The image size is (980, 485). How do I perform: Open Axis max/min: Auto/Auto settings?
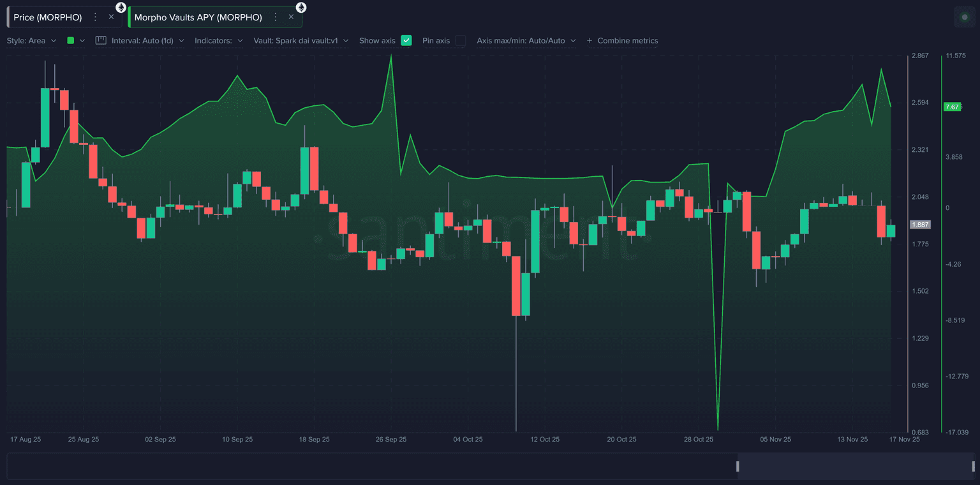[x=526, y=40]
